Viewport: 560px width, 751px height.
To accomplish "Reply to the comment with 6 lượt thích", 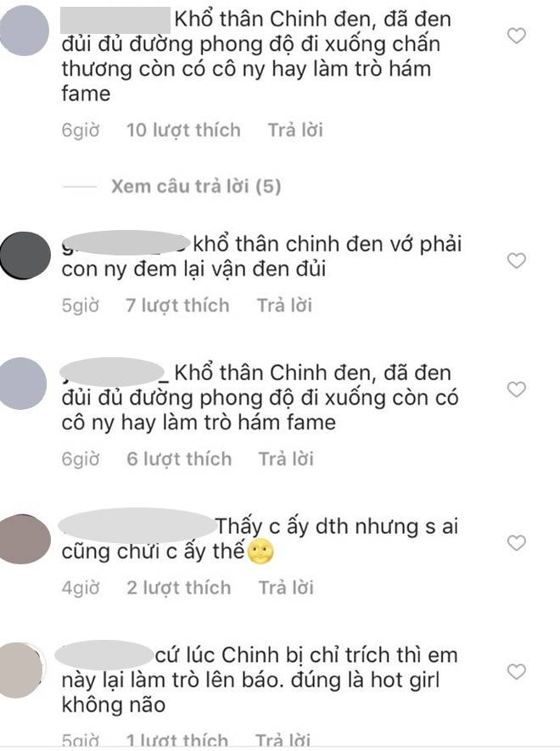I will (286, 459).
